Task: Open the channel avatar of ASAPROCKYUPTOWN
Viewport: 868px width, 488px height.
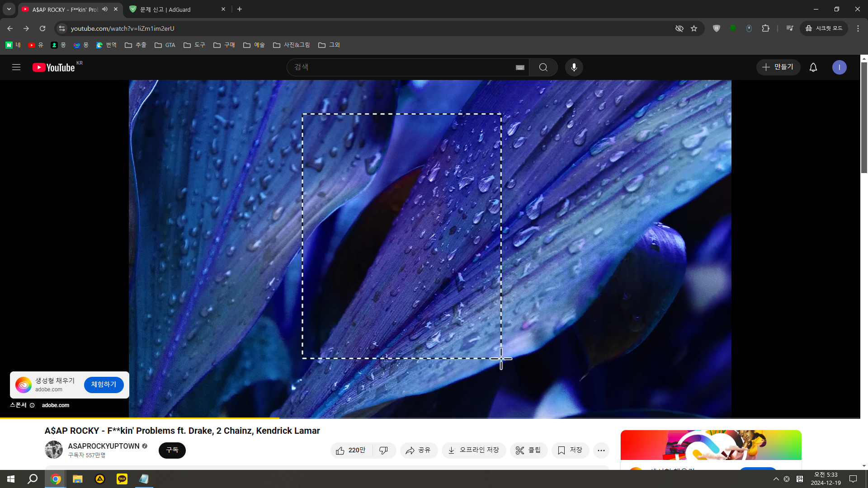Action: click(54, 450)
